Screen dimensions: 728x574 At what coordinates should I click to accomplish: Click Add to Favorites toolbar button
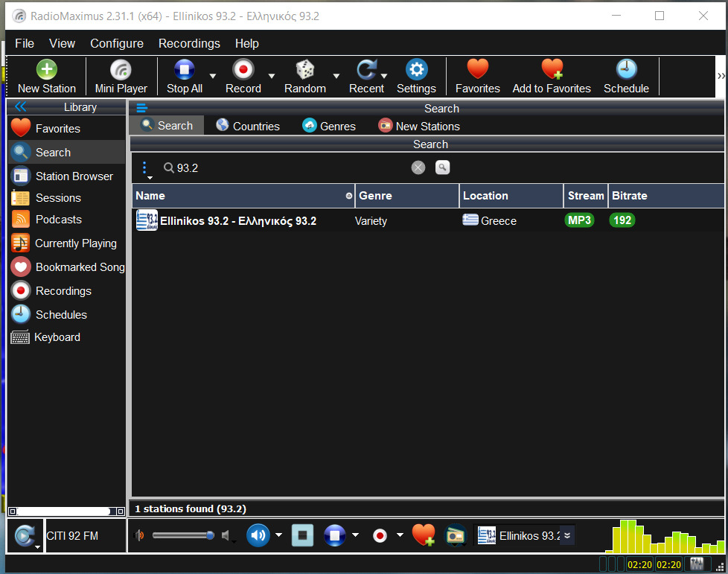(552, 77)
